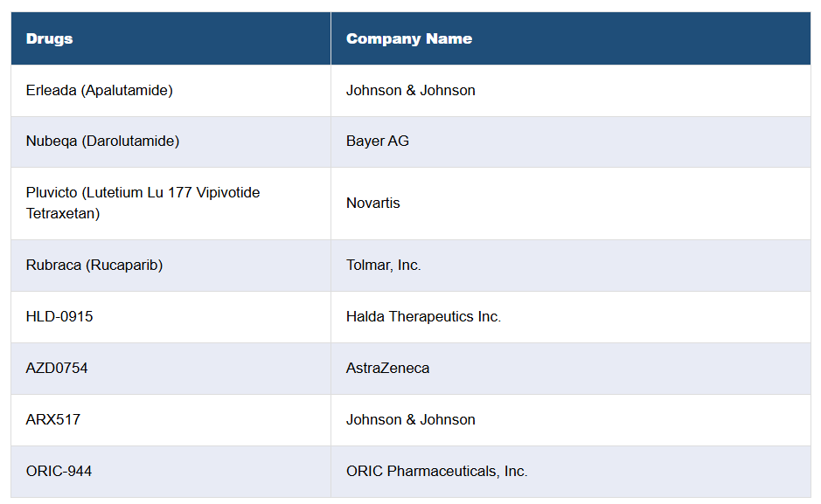Click the ARX517 drug entry
Image resolution: width=821 pixels, height=504 pixels.
[x=53, y=419]
